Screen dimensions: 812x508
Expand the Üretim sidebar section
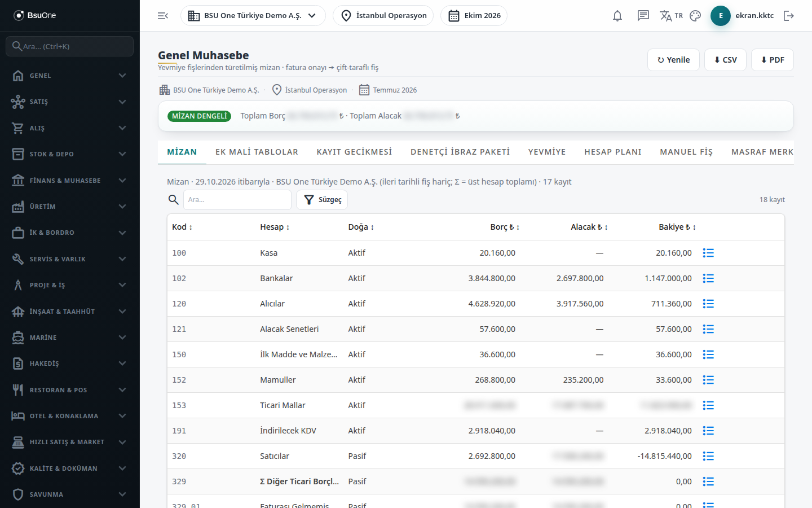point(70,207)
